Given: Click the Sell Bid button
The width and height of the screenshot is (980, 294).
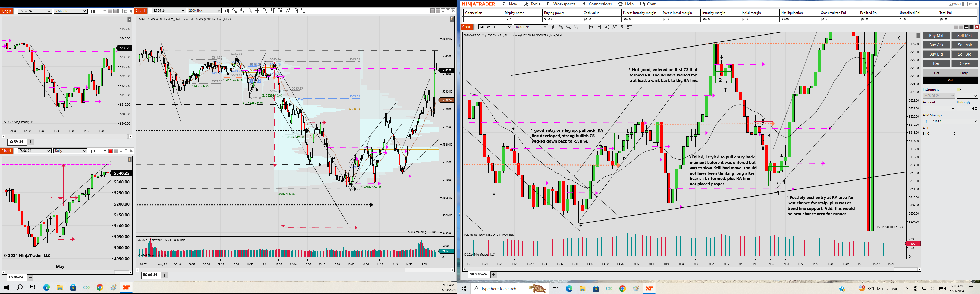Looking at the screenshot, I should click(964, 54).
